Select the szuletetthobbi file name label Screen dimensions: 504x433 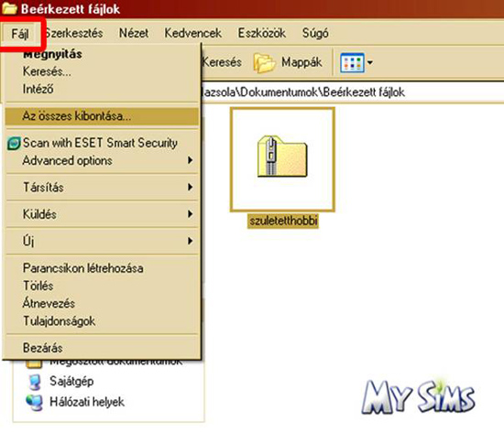point(283,221)
